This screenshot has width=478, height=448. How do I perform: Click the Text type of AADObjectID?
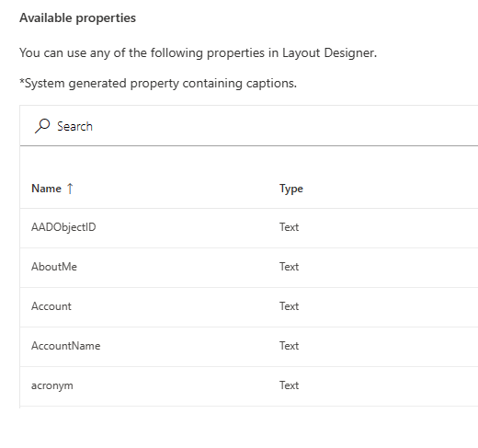point(289,227)
